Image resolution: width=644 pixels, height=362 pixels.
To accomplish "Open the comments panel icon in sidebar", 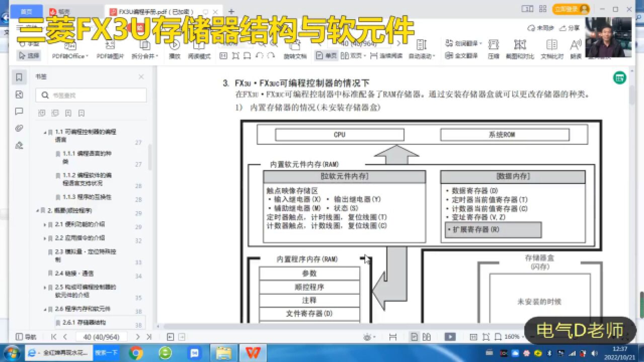I will coord(19,111).
